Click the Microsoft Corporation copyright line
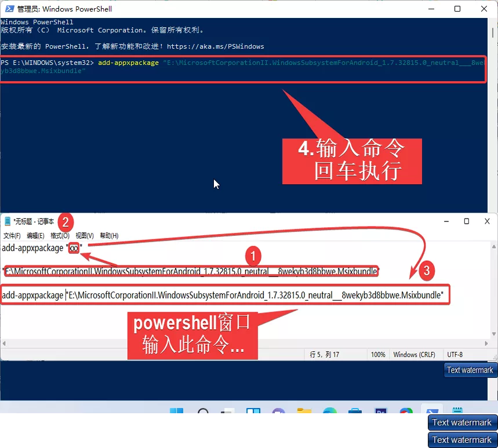Screen dimensions: 498x448 pos(102,30)
